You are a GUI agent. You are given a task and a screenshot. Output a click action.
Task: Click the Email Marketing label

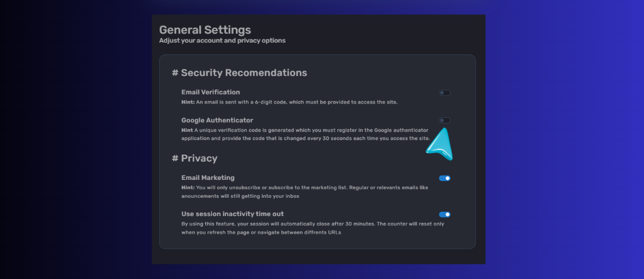click(208, 178)
